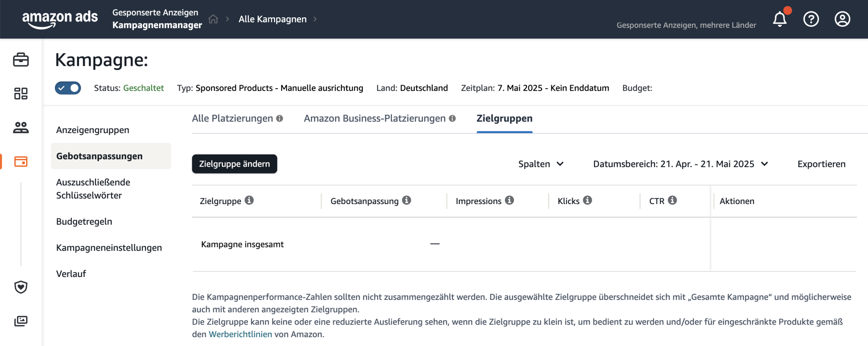Viewport: 868px width, 346px height.
Task: Open the user account icon
Action: 842,19
